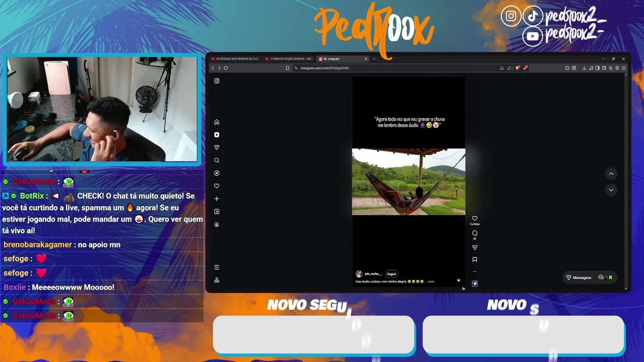Image resolution: width=644 pixels, height=362 pixels.
Task: Reload the page in the browser
Action: tap(226, 68)
